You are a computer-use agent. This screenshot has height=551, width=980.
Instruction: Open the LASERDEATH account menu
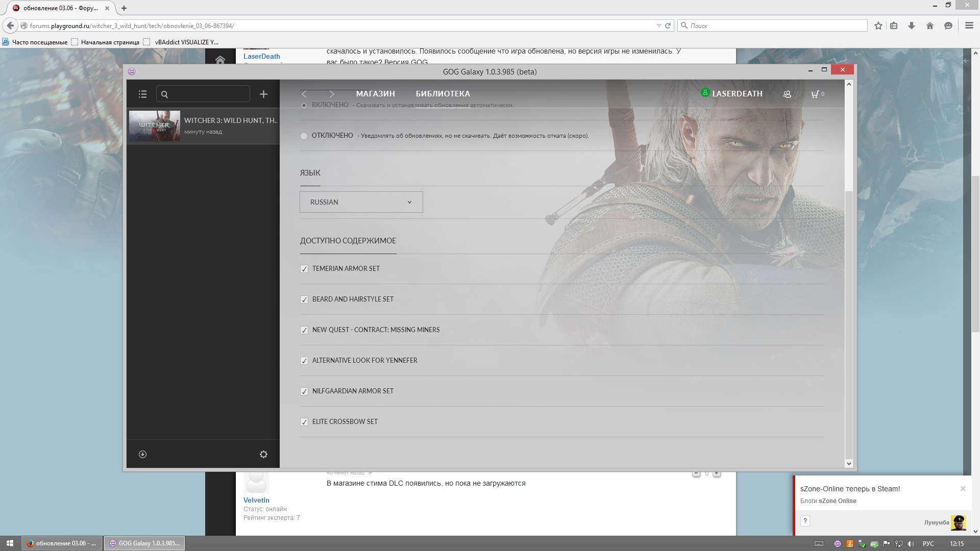coord(737,94)
